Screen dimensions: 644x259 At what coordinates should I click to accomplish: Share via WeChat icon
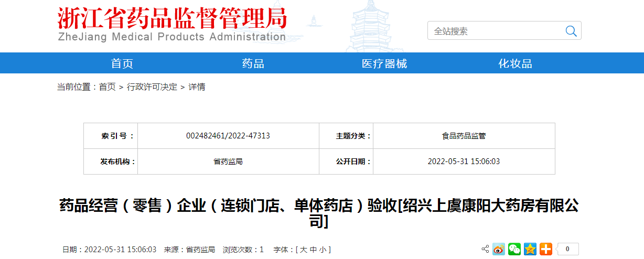(x=514, y=249)
